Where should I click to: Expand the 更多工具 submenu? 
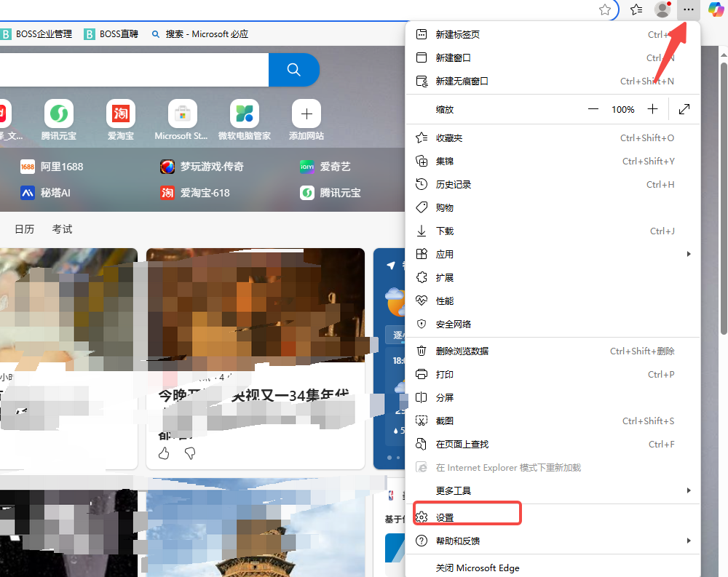tap(688, 490)
